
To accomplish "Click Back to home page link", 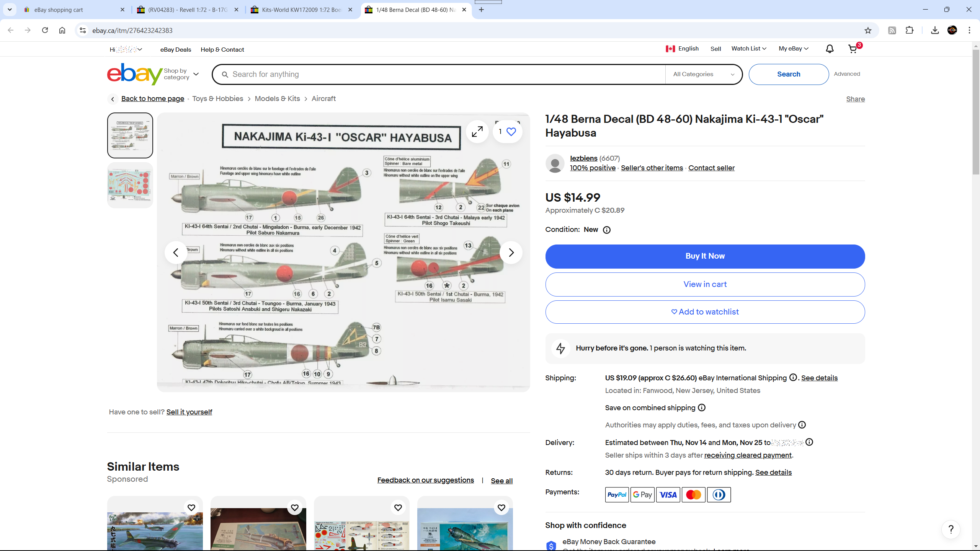I will 152,99.
